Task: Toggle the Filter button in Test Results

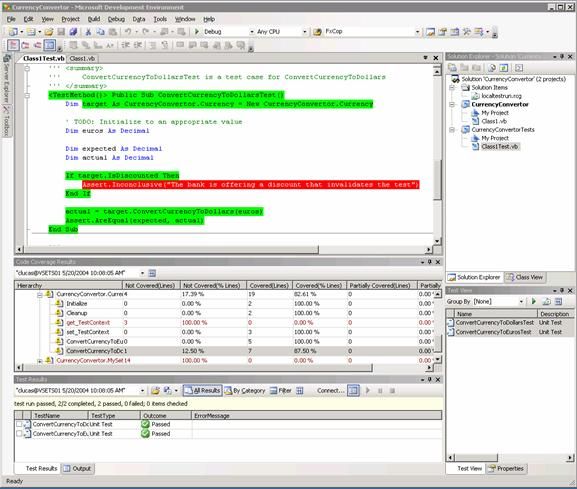Action: [x=281, y=390]
